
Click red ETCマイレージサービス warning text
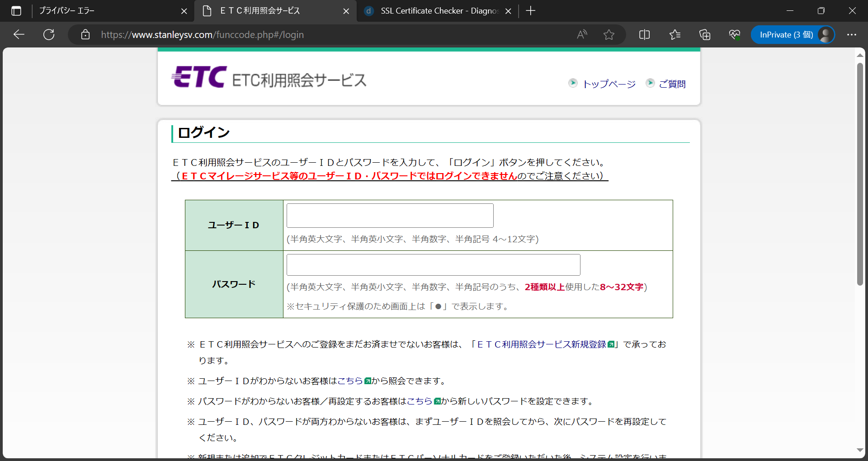(x=349, y=176)
